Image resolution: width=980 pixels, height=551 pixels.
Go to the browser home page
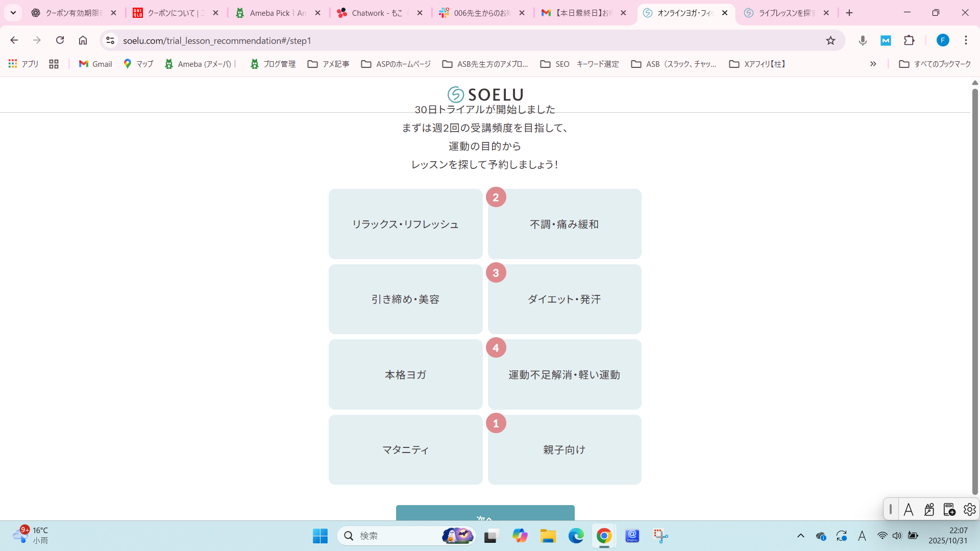pos(83,40)
